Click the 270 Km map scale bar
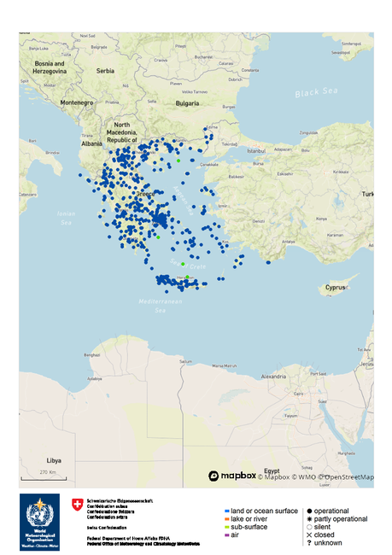Screen dimensions: 392x555 pyautogui.click(x=44, y=476)
